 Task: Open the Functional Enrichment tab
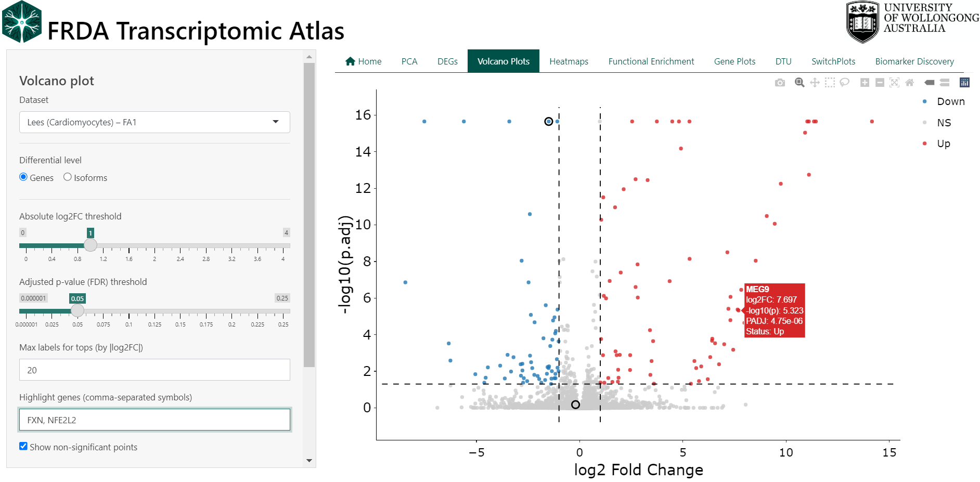(x=651, y=61)
